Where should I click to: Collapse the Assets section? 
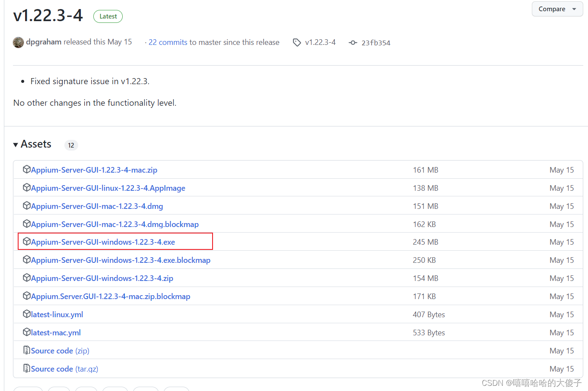pos(16,144)
